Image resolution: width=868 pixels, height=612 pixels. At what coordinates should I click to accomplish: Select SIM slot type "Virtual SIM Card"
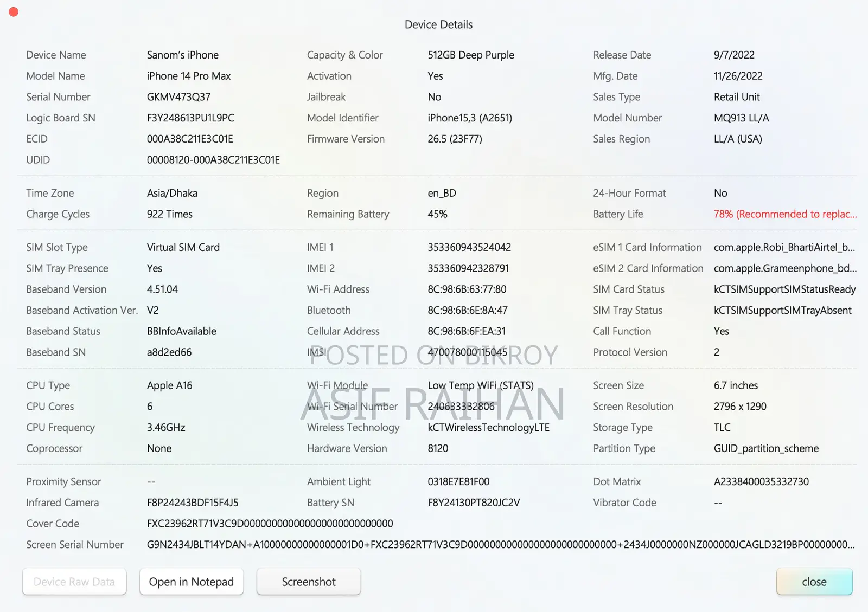(183, 247)
